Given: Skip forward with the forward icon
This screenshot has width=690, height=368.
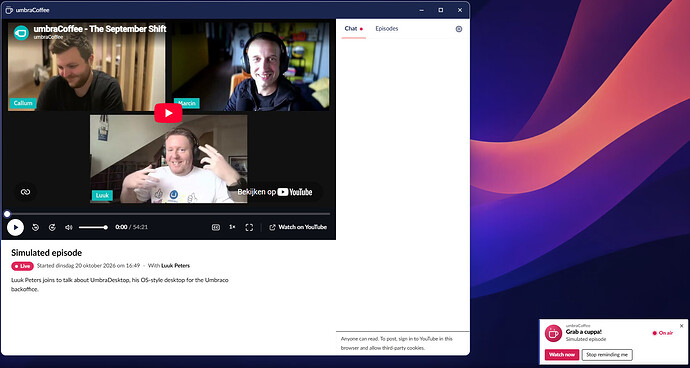Looking at the screenshot, I should pos(52,228).
